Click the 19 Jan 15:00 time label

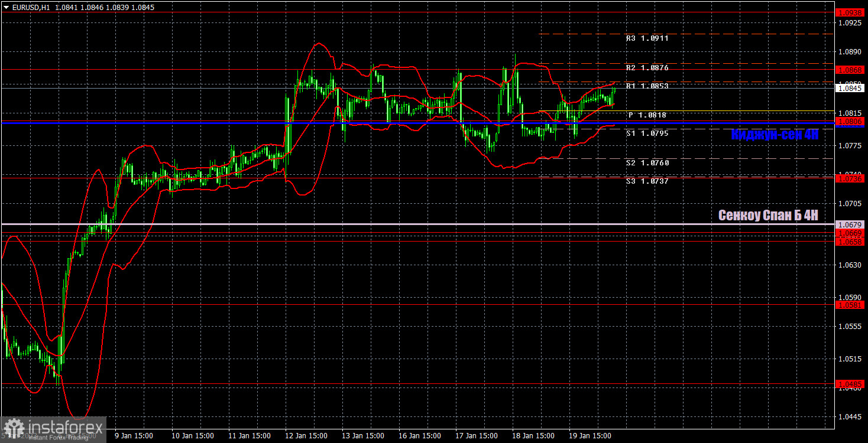click(590, 436)
